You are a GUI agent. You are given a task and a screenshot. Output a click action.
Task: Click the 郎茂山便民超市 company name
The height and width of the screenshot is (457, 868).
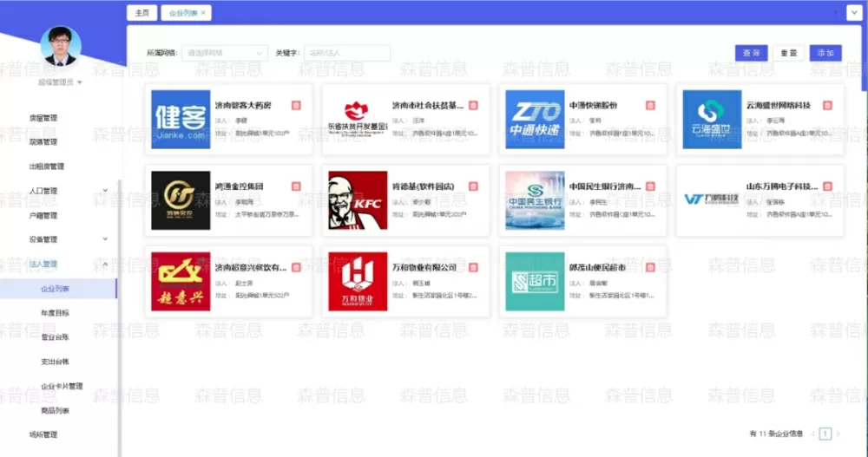click(x=597, y=267)
